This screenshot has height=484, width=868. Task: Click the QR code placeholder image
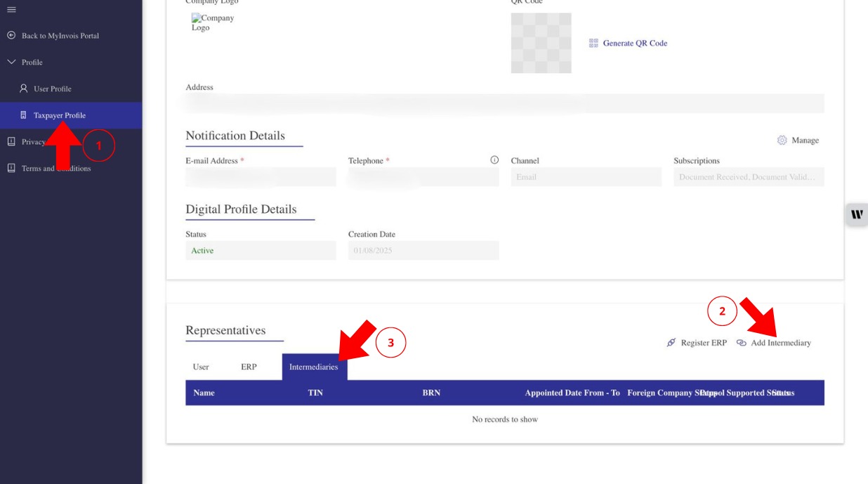[541, 43]
